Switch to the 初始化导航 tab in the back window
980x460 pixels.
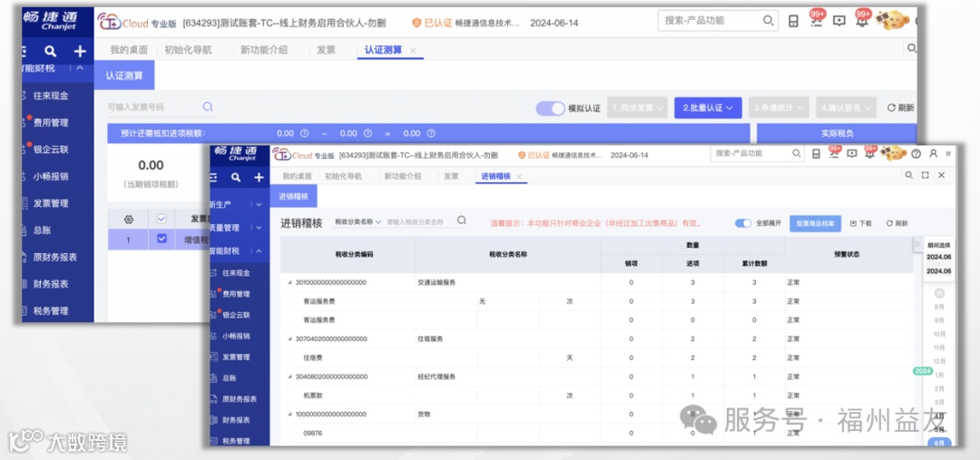pyautogui.click(x=188, y=50)
